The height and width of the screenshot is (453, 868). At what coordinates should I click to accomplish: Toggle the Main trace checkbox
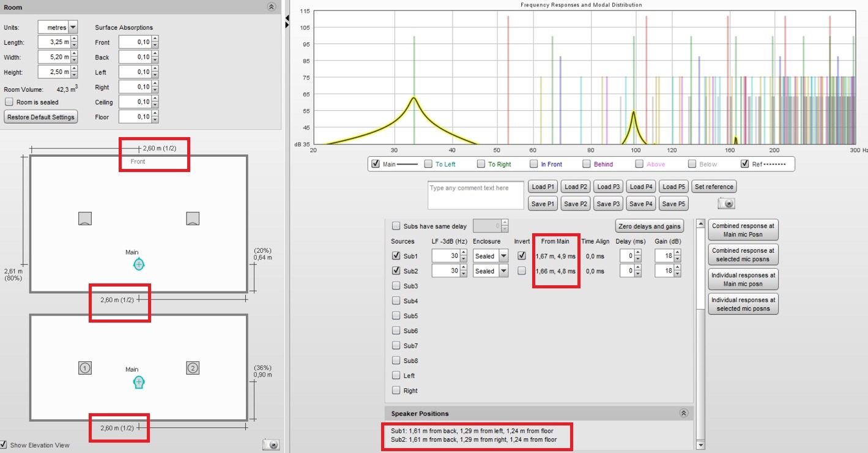[376, 164]
